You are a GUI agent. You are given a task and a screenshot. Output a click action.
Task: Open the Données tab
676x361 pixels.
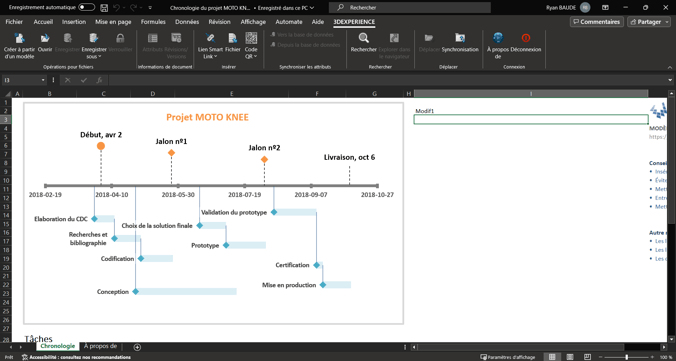tap(187, 22)
